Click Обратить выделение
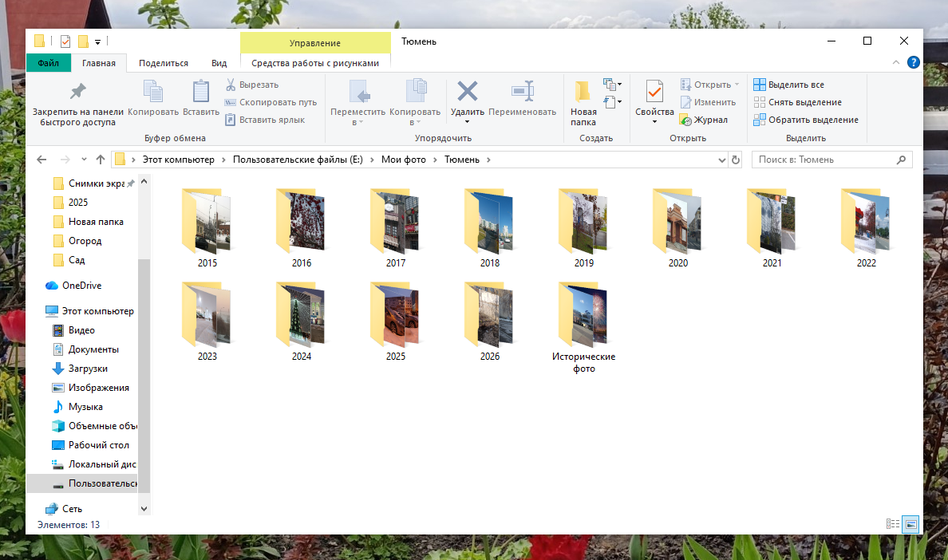Image resolution: width=948 pixels, height=560 pixels. (806, 120)
